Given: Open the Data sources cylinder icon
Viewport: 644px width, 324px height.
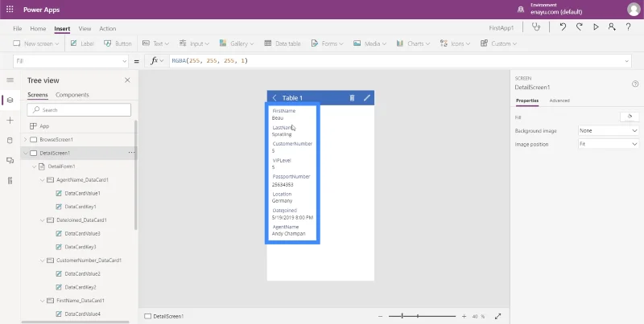Looking at the screenshot, I should (x=10, y=140).
